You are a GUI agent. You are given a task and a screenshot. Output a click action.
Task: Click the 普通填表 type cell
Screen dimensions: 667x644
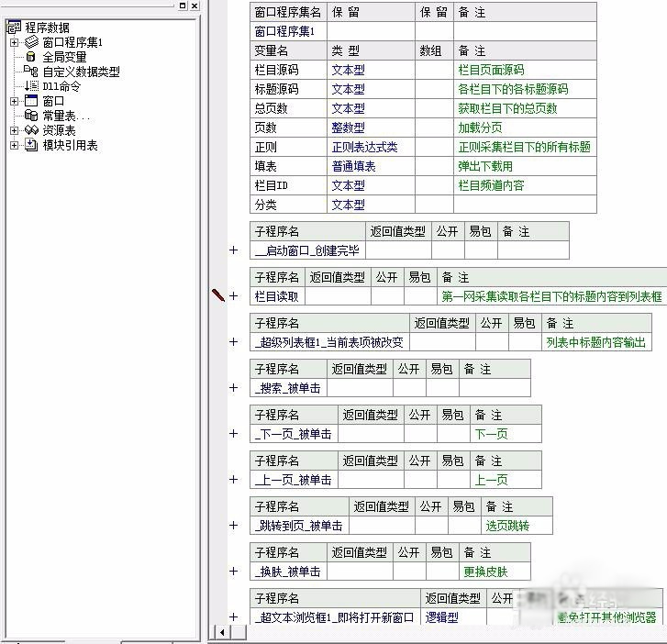click(x=371, y=166)
